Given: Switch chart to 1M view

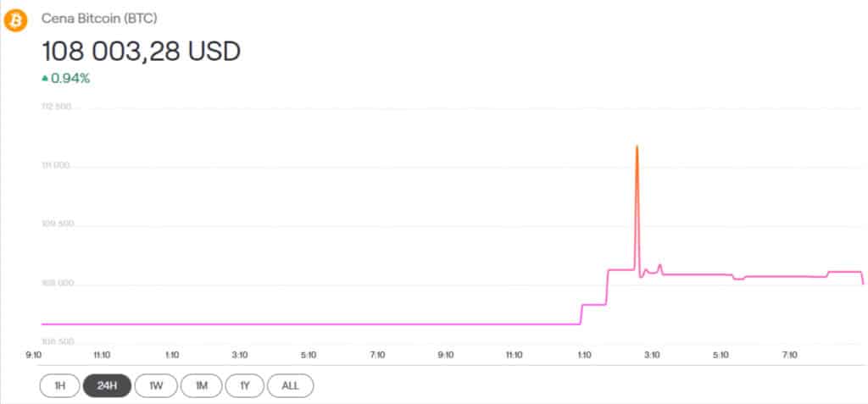Looking at the screenshot, I should point(201,385).
